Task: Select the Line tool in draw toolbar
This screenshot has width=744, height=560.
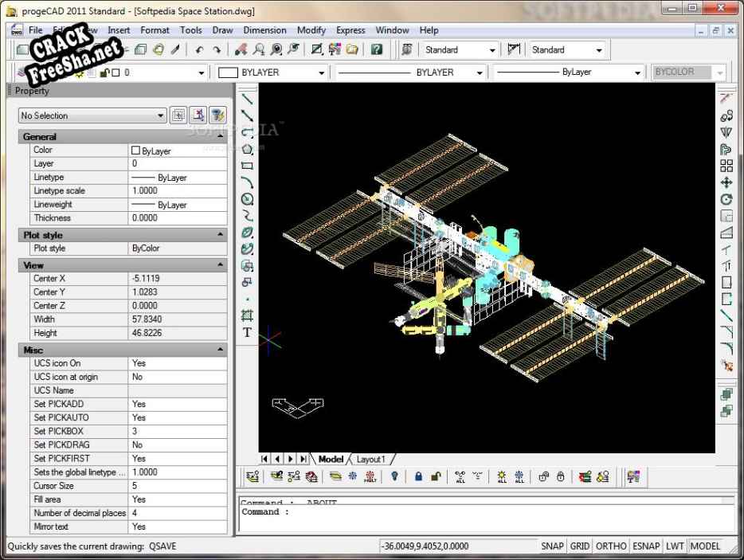Action: pyautogui.click(x=247, y=99)
